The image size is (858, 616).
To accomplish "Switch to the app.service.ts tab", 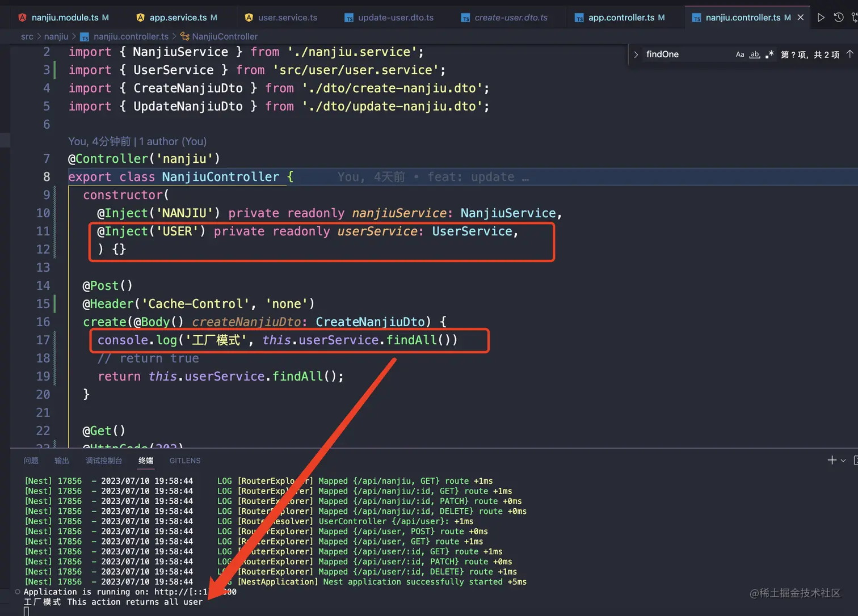I will tap(178, 18).
